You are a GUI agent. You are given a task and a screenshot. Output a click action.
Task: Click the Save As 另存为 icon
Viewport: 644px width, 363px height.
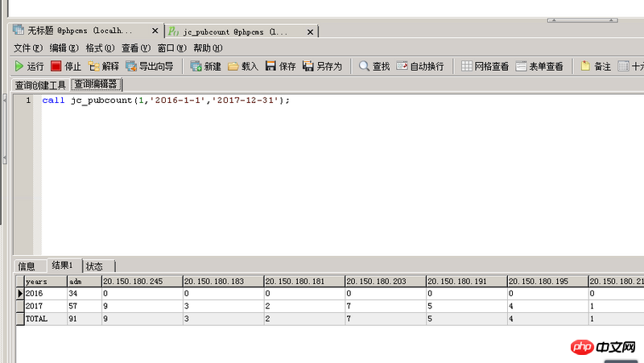pos(308,66)
